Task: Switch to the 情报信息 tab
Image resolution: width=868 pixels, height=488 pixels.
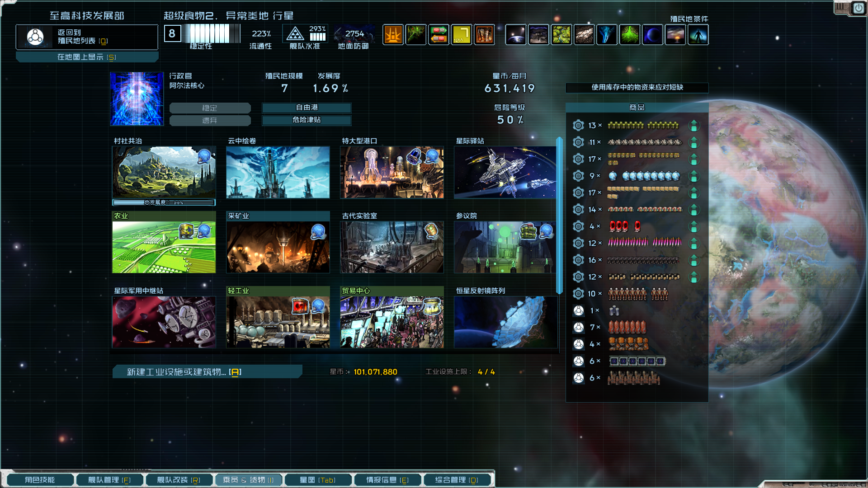Action: (x=387, y=480)
